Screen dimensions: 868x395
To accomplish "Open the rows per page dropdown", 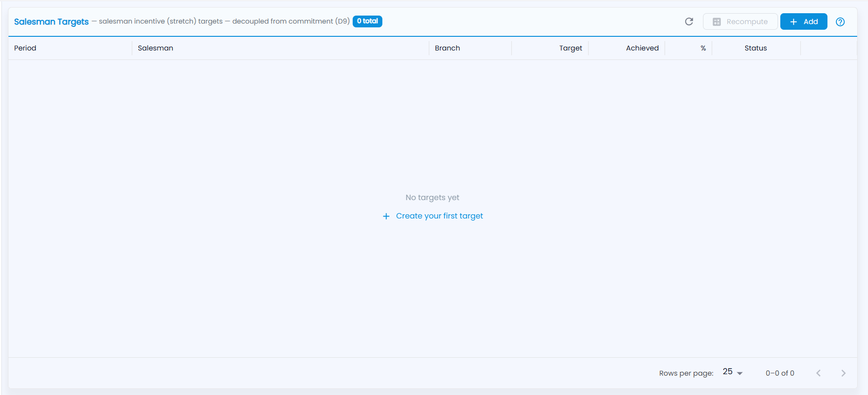I will 733,372.
